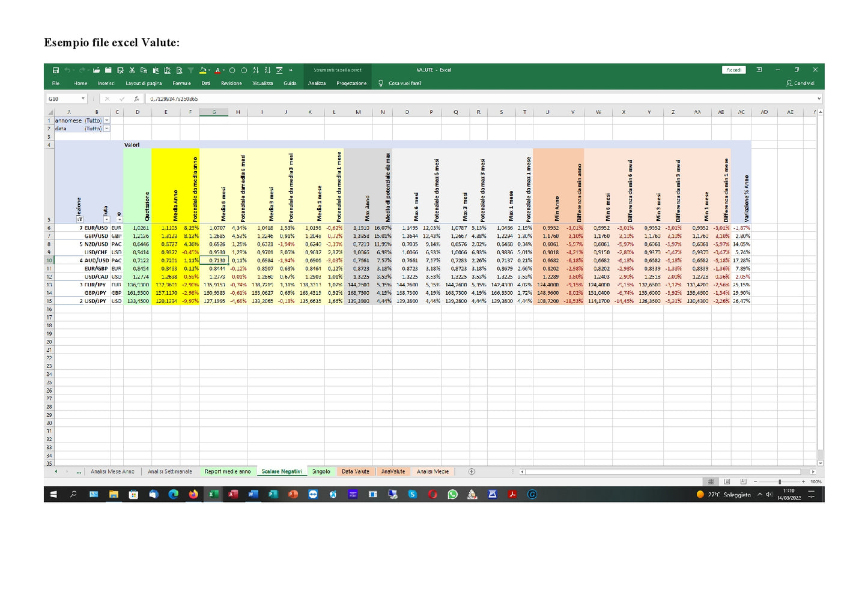Sort ascending with the A-Z icon
The height and width of the screenshot is (613, 868).
point(256,70)
